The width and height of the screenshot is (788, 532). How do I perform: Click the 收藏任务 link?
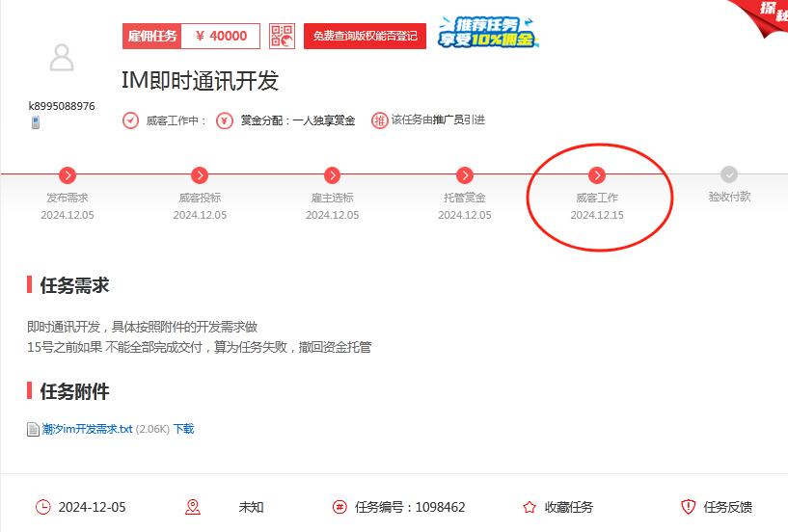point(569,507)
